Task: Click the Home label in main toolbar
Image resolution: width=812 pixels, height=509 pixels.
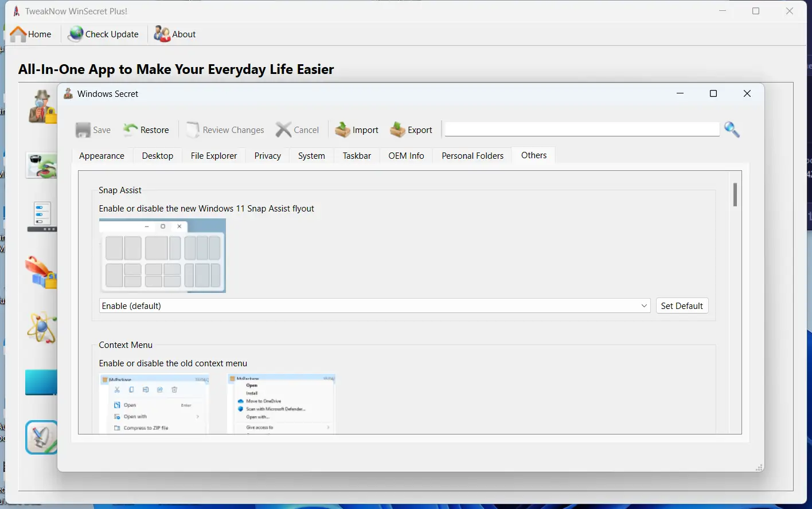Action: tap(40, 34)
